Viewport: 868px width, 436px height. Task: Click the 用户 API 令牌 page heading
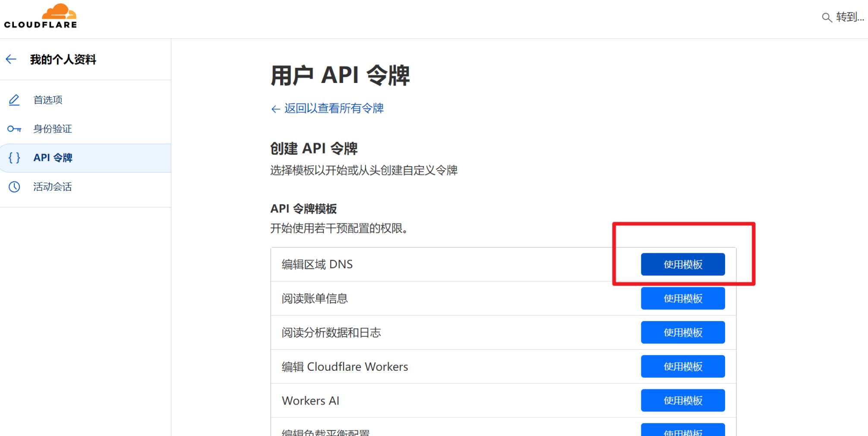[x=340, y=75]
